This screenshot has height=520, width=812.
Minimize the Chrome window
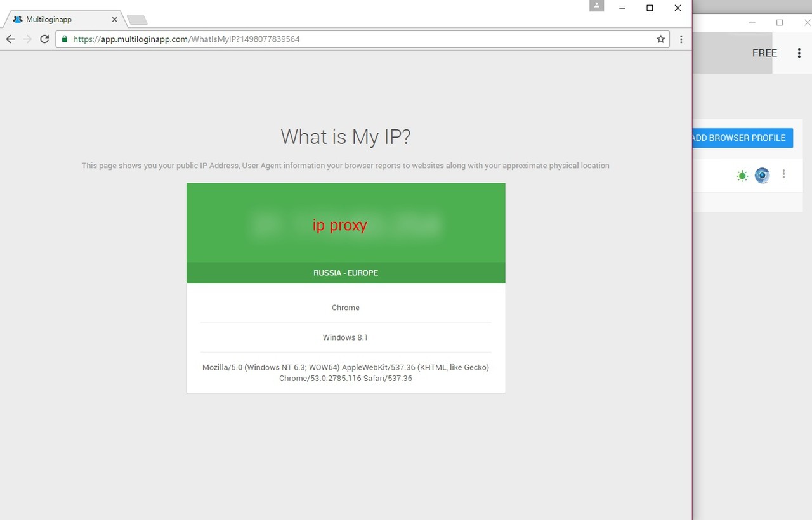point(622,8)
